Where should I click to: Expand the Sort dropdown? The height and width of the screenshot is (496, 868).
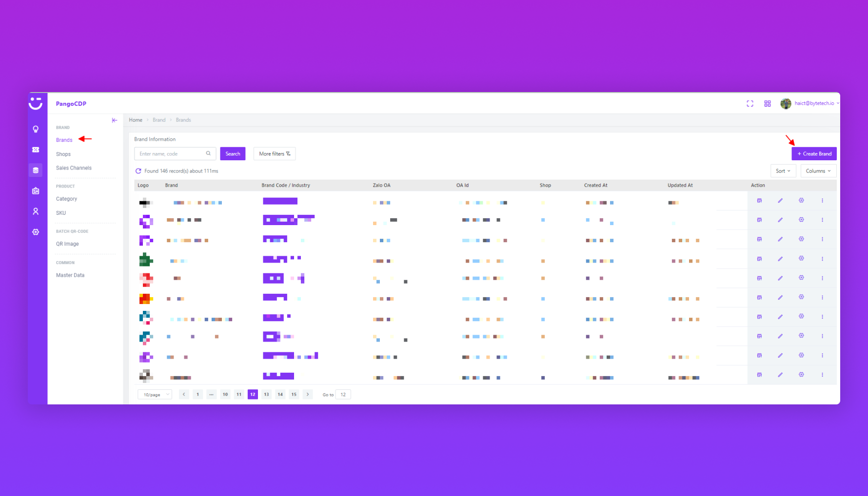click(783, 171)
